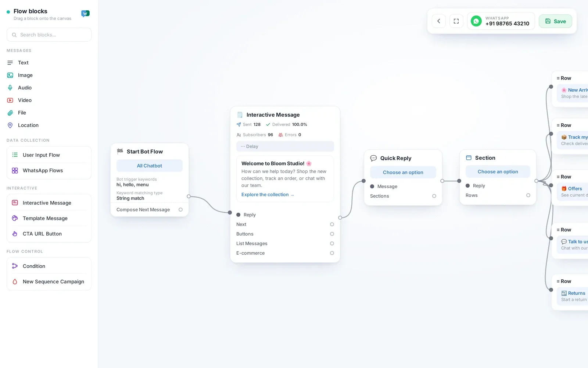588x368 pixels.
Task: Click the New Sequence Campaign drop icon
Action: 15,282
